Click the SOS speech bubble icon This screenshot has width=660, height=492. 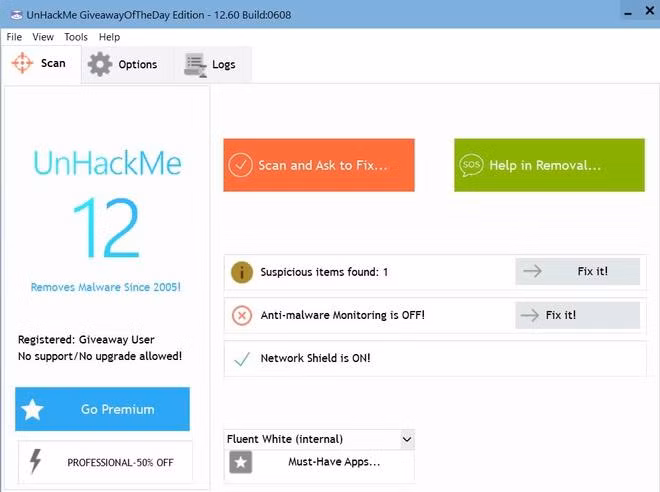[x=470, y=165]
